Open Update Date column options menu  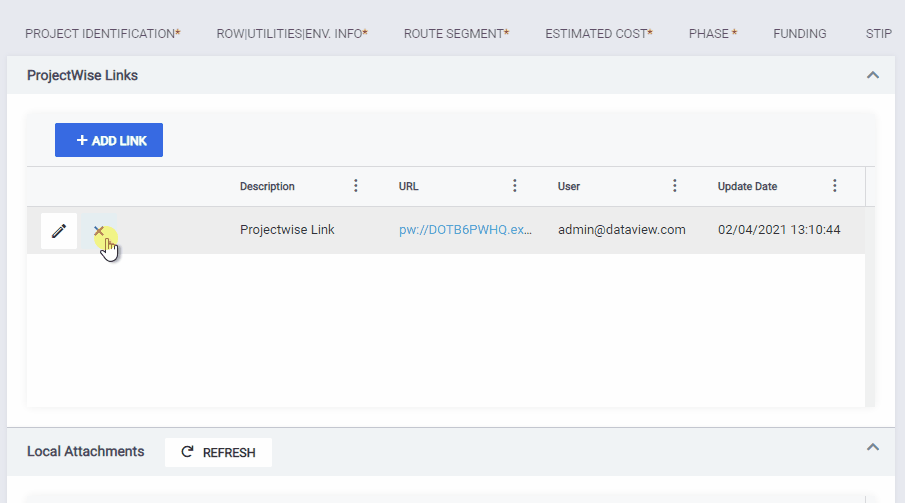pyautogui.click(x=835, y=186)
